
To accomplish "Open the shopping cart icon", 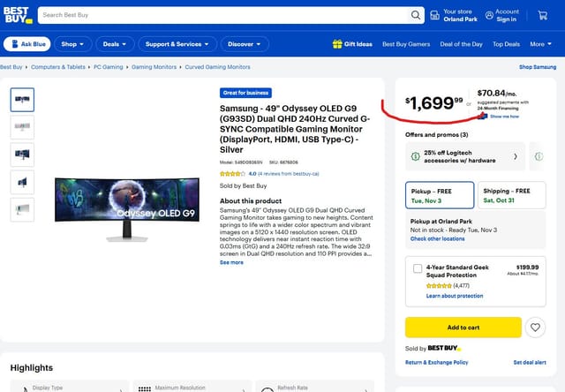I will pyautogui.click(x=543, y=15).
